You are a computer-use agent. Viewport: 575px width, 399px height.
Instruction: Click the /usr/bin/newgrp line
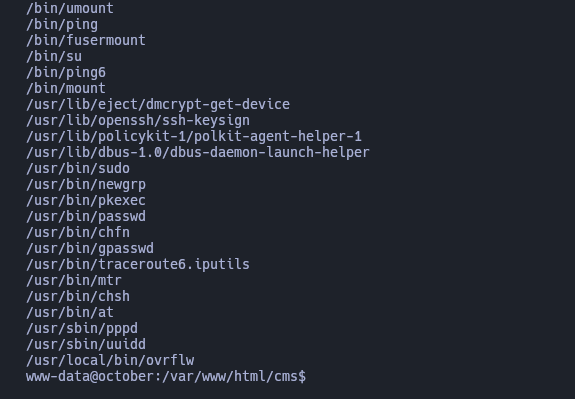tap(86, 184)
